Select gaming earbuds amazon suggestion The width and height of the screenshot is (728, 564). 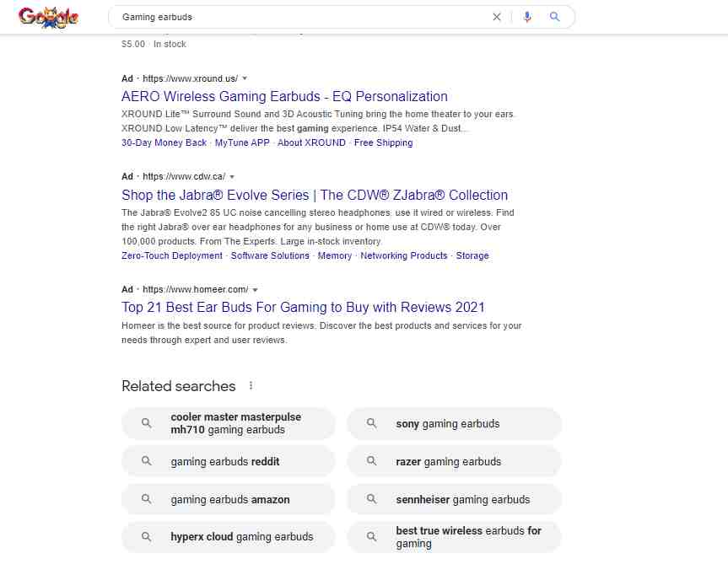pyautogui.click(x=228, y=500)
